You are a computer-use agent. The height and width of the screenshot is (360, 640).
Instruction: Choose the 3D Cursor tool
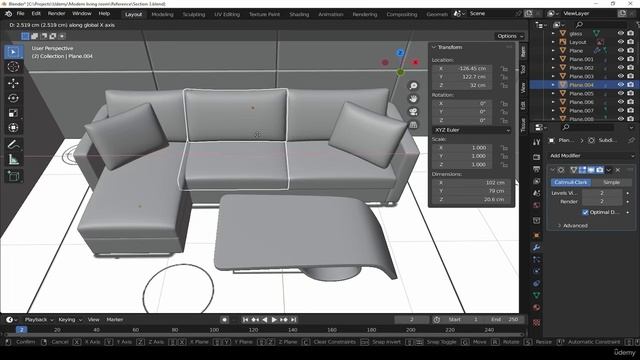tap(13, 67)
